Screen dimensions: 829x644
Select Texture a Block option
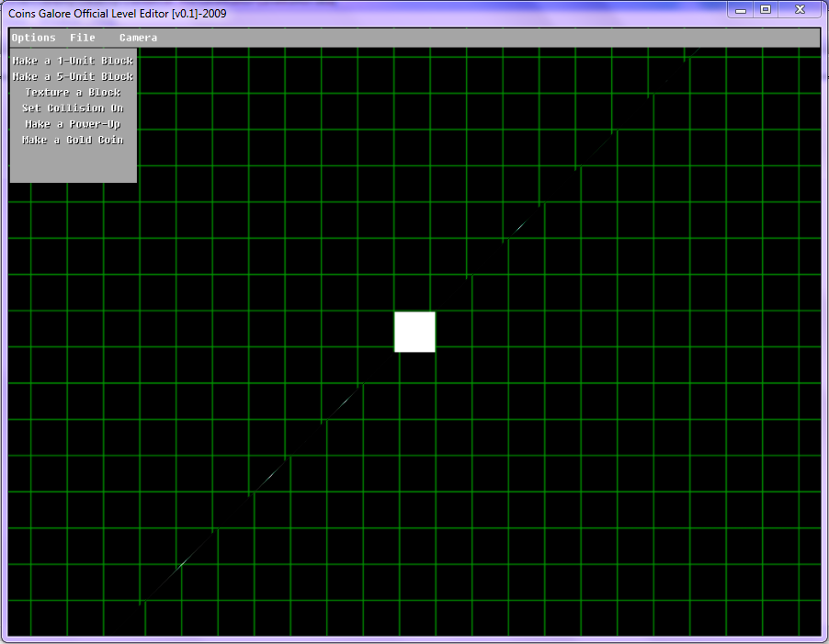click(73, 93)
